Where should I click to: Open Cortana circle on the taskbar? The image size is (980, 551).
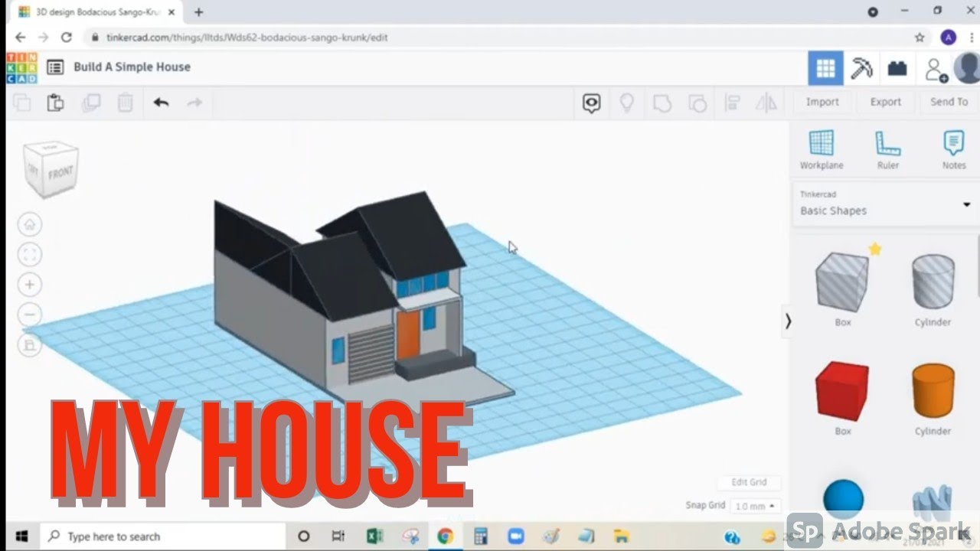303,536
